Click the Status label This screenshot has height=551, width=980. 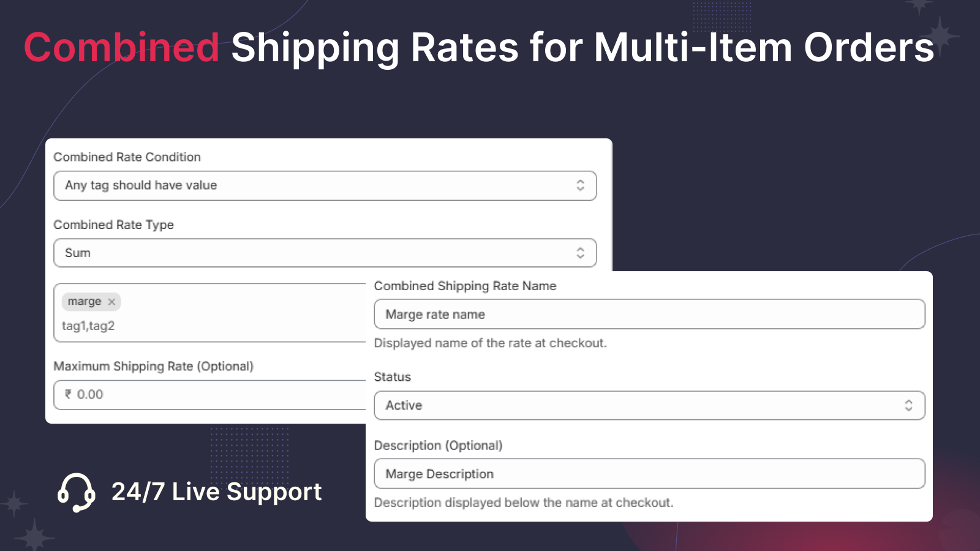393,377
